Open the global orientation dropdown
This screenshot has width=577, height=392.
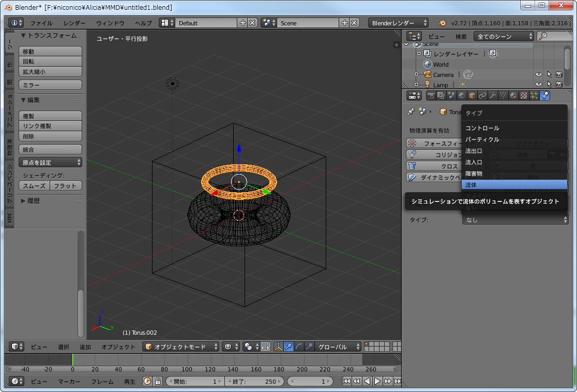pos(338,347)
